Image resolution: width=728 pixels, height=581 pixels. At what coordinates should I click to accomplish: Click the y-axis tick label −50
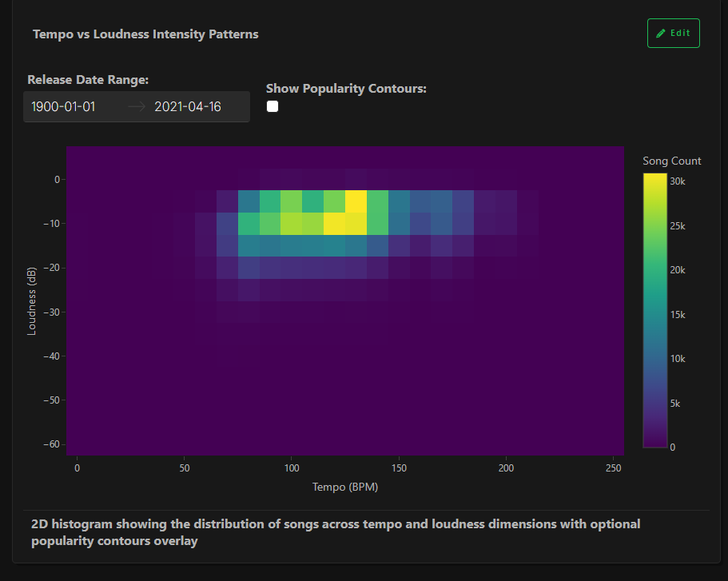[x=51, y=400]
